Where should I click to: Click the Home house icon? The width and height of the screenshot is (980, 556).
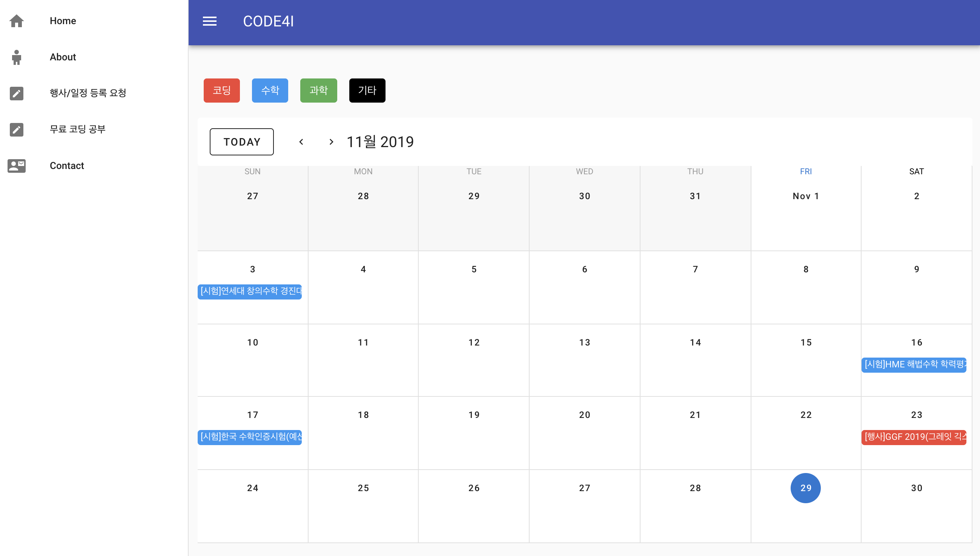(17, 21)
